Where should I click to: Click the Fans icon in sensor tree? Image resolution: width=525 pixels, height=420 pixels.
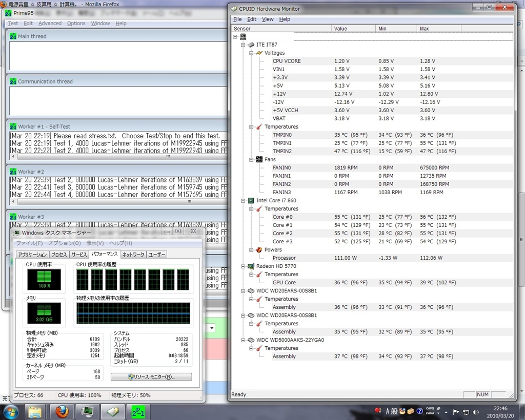pyautogui.click(x=259, y=159)
